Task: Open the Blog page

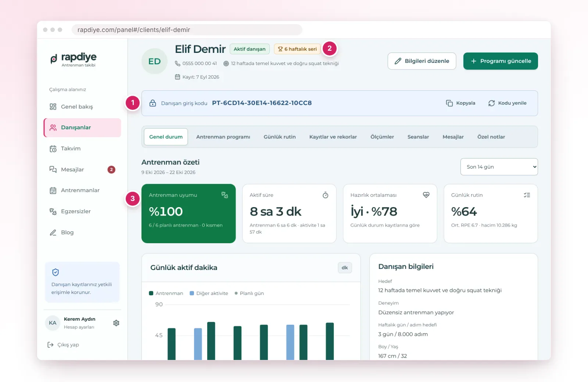Action: (82, 232)
